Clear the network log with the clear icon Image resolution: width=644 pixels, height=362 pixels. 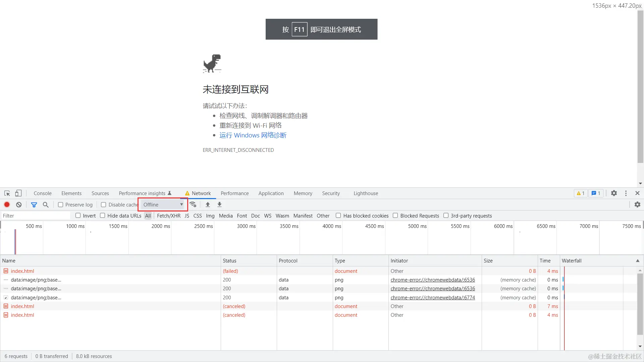(x=19, y=204)
